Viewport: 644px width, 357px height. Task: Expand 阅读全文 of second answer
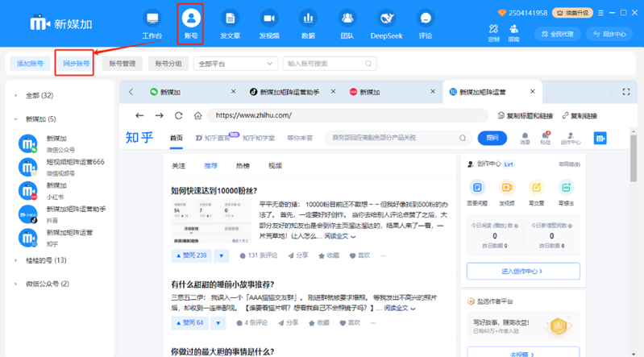tap(400, 308)
